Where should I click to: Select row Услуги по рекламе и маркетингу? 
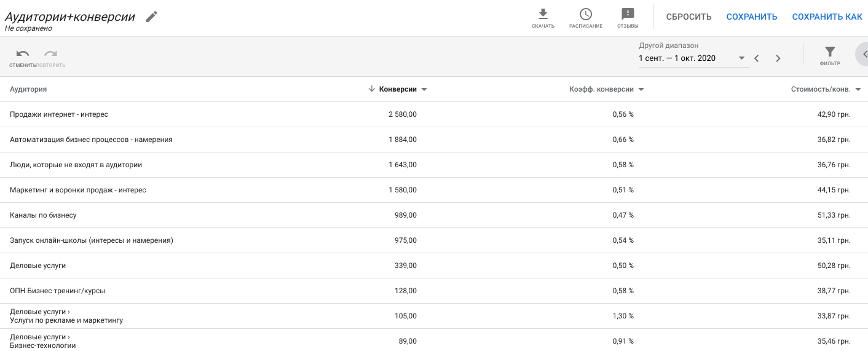pyautogui.click(x=434, y=316)
